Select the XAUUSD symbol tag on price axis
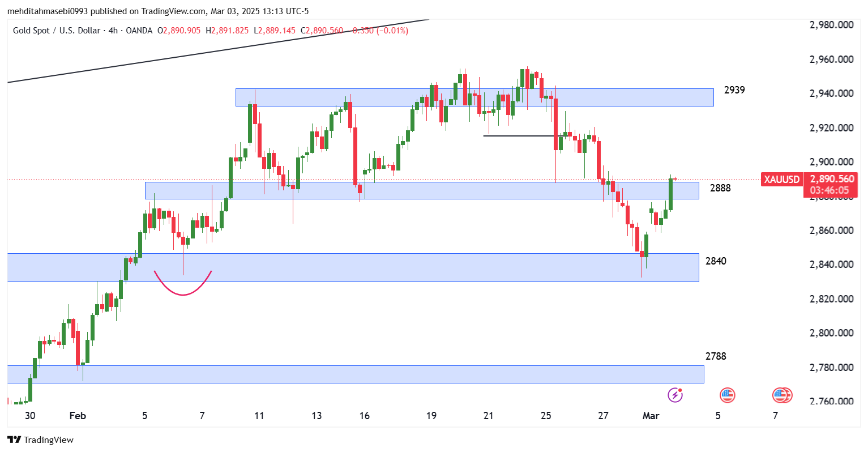868x452 pixels. point(782,180)
